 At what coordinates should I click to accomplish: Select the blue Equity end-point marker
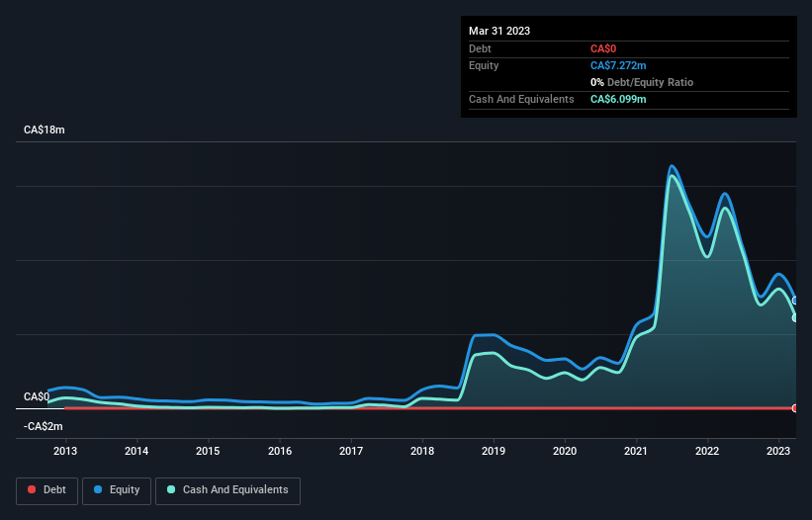tap(795, 301)
